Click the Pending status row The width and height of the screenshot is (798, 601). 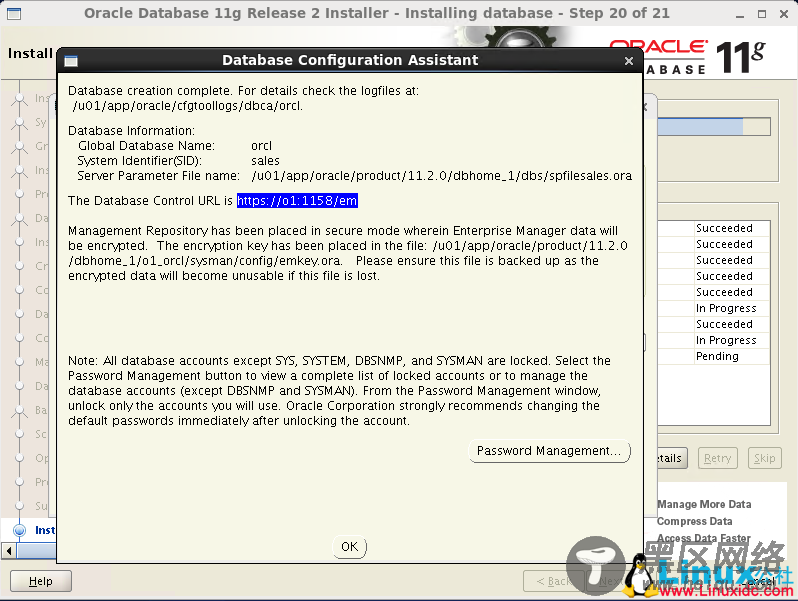714,356
